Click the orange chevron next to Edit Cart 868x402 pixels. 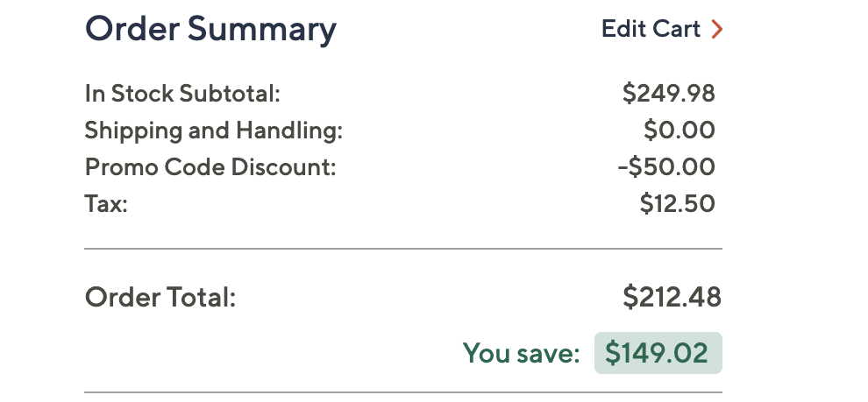[716, 30]
